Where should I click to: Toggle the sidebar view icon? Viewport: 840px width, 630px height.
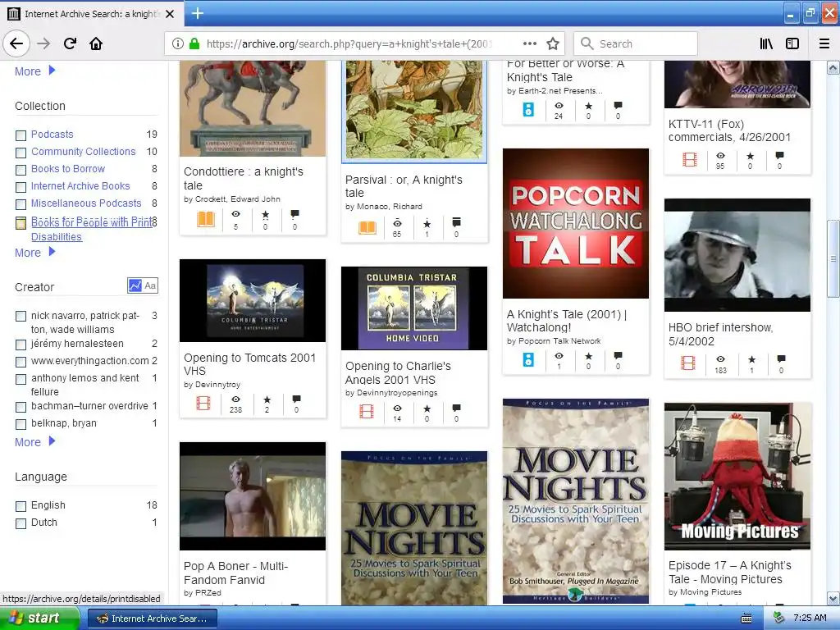(x=792, y=43)
